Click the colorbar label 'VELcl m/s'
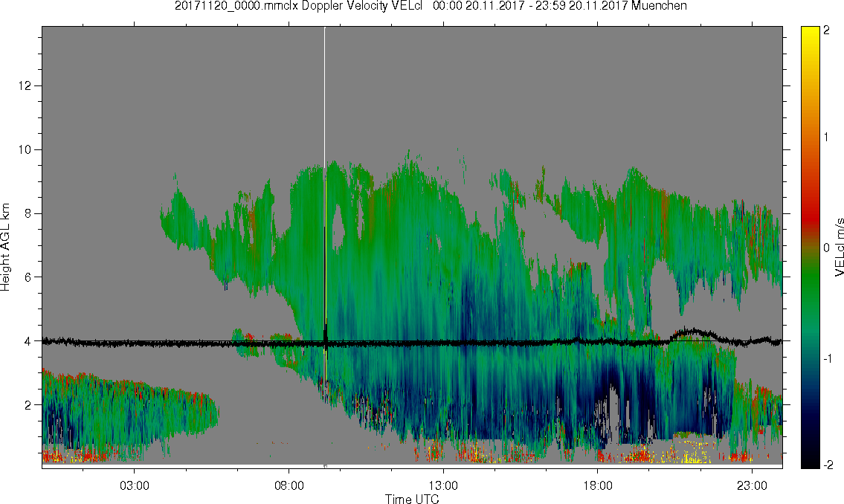Screen dimensions: 844x504 tap(839, 248)
